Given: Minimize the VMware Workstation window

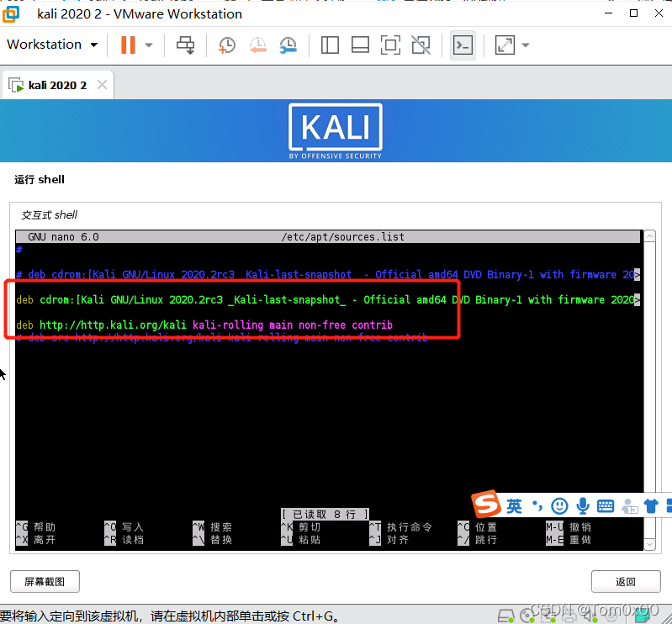Looking at the screenshot, I should click(x=608, y=13).
